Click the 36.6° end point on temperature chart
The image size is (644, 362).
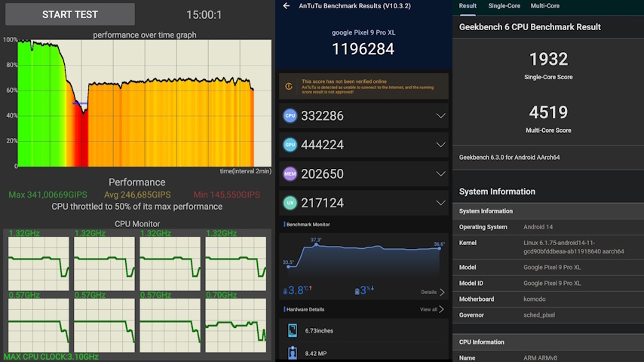pos(440,249)
